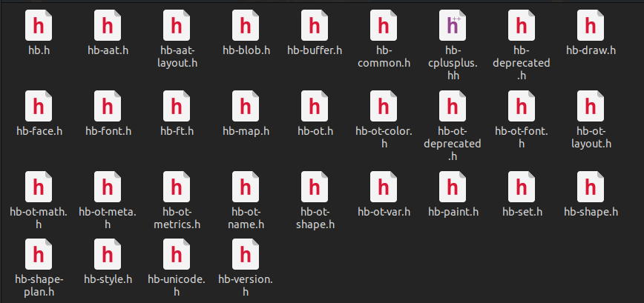Pick the hb-ft.h file icon
Viewport: 644px width, 303px height.
(x=177, y=106)
